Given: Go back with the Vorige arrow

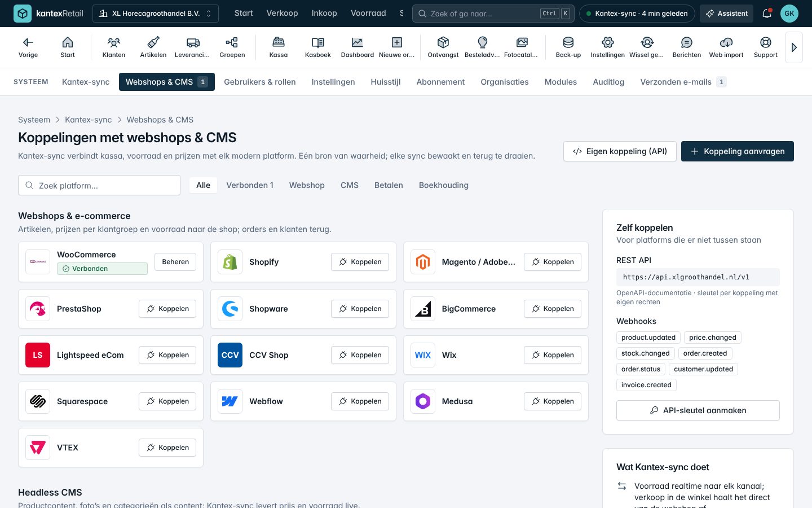Looking at the screenshot, I should pos(28,47).
